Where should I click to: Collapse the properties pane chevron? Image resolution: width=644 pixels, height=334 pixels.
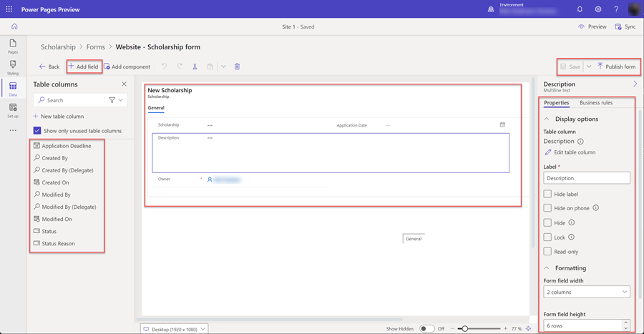pyautogui.click(x=635, y=84)
